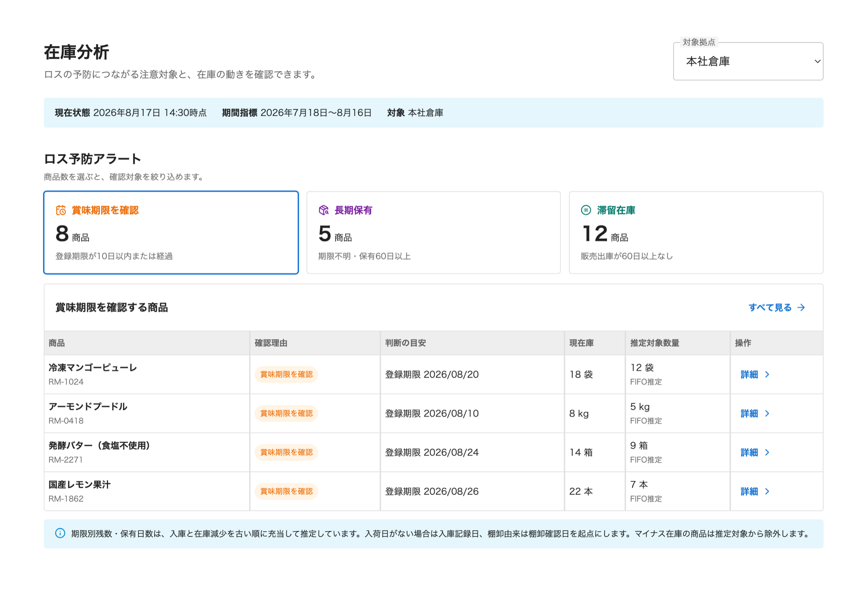Viewport: 868px width, 595px height.
Task: Open 詳細 for 冷凍マンゴーピューレ
Action: [x=755, y=374]
